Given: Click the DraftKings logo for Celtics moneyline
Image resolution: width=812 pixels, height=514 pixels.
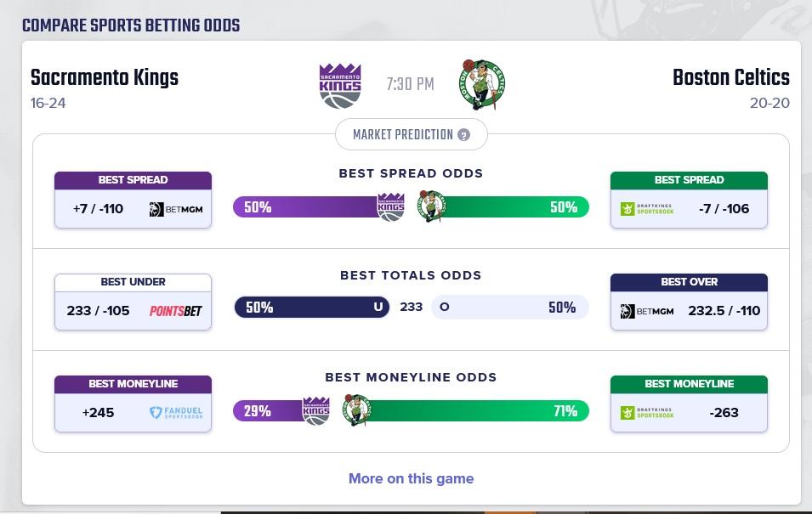Looking at the screenshot, I should click(x=647, y=413).
